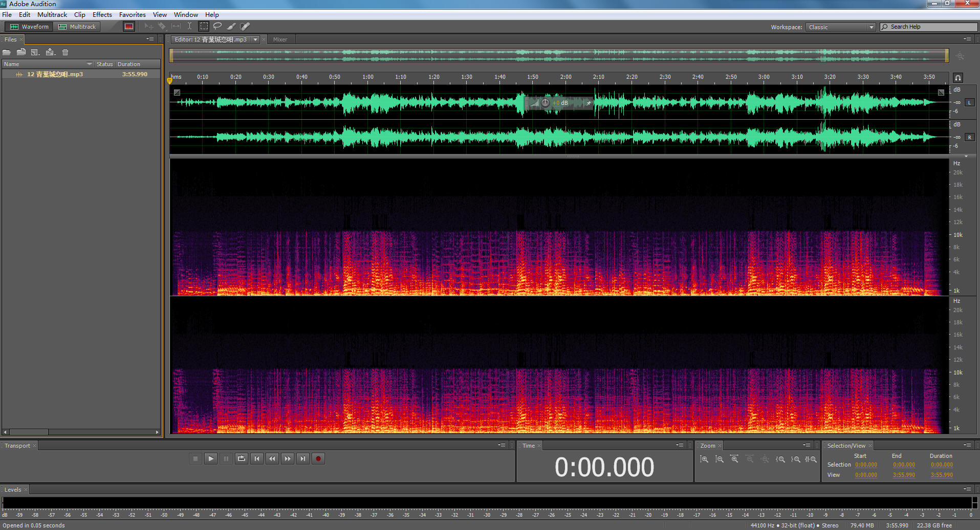Click the fade-out handle at waveform end
Screen dimensions: 980x530
[941, 93]
